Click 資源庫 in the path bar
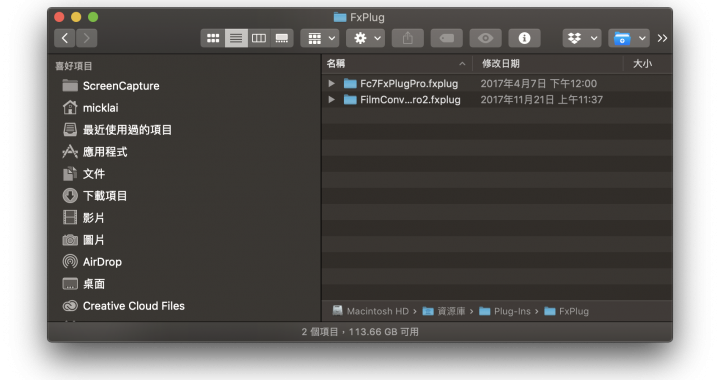720x380 pixels. [444, 311]
